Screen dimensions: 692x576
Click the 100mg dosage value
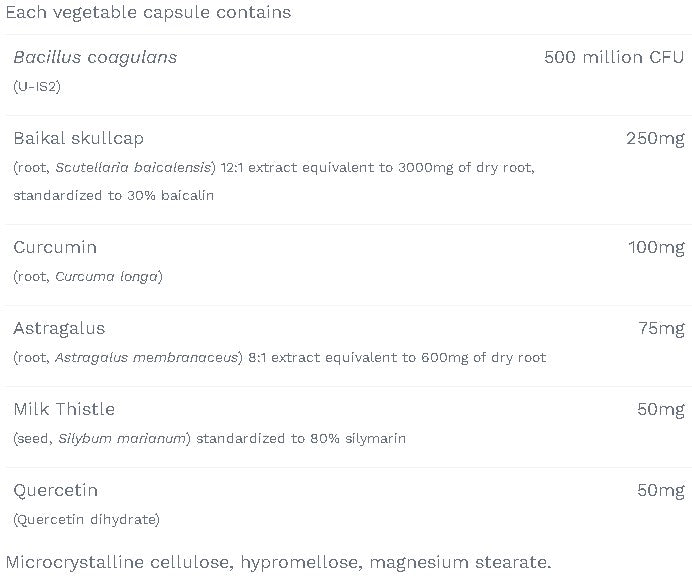click(x=656, y=247)
